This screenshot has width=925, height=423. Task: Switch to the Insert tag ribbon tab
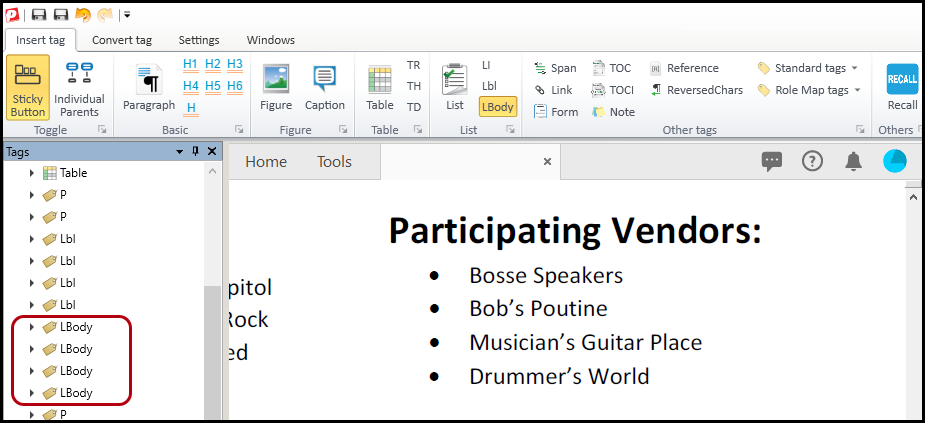click(40, 40)
